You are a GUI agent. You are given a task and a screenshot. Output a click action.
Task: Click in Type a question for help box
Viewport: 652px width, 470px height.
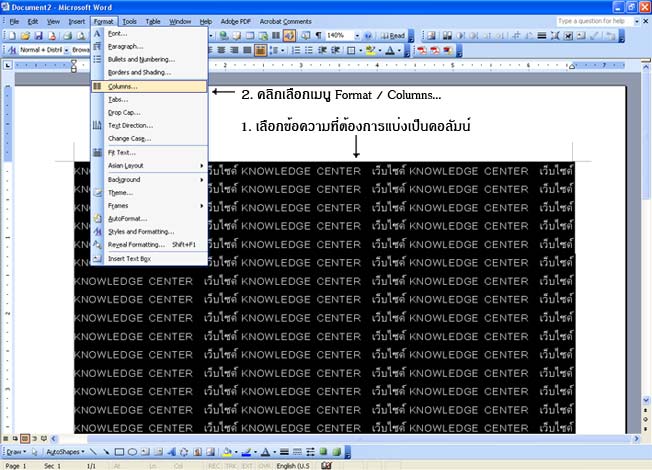click(x=594, y=21)
